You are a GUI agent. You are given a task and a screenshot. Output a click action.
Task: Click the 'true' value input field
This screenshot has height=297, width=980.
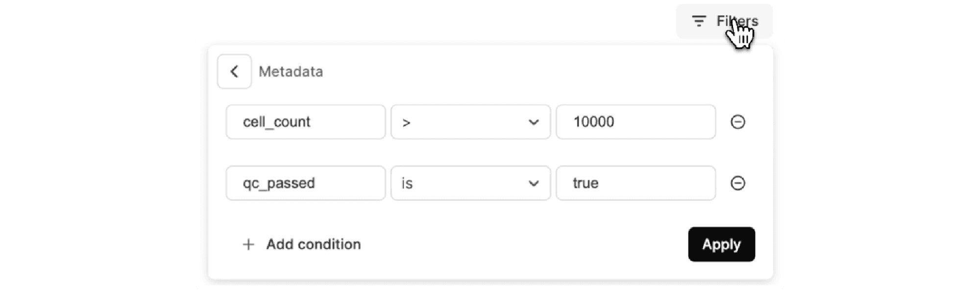[636, 183]
